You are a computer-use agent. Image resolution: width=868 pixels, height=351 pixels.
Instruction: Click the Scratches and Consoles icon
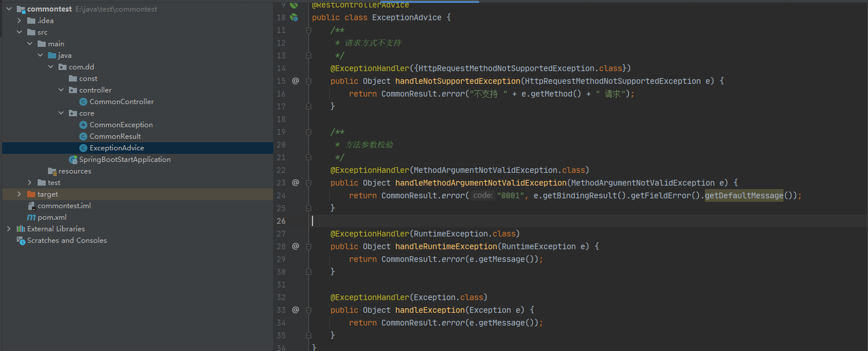(21, 241)
